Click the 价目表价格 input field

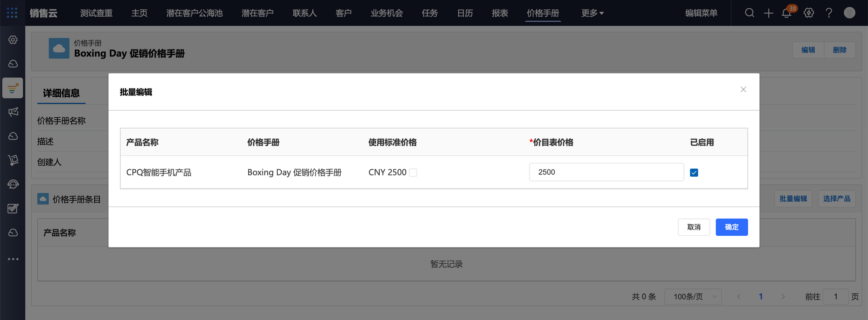tap(606, 172)
